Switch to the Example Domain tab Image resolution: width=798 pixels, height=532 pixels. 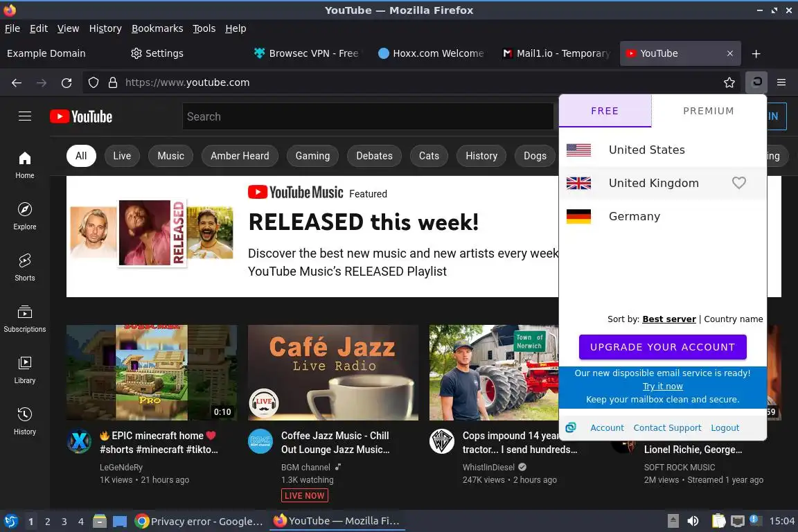point(60,53)
